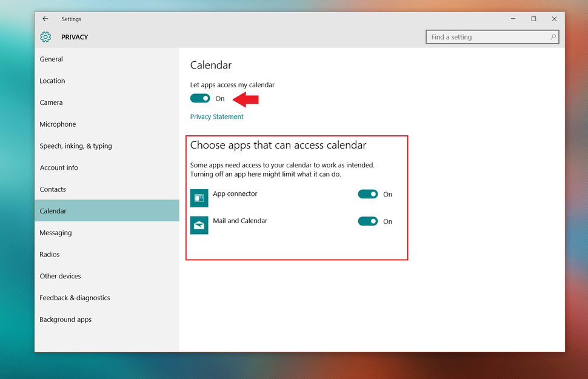Turn off Let apps access my calendar
Viewport: 588px width, 379px height.
coord(200,98)
